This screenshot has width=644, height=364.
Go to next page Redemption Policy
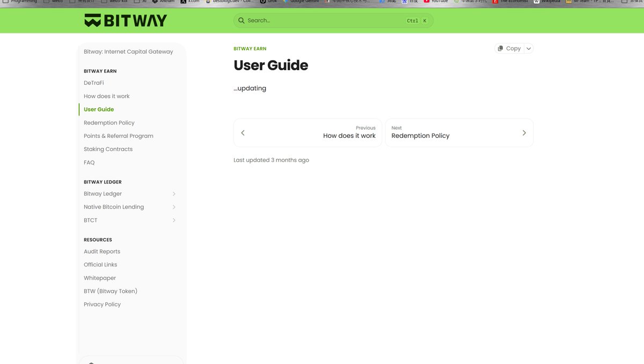459,132
